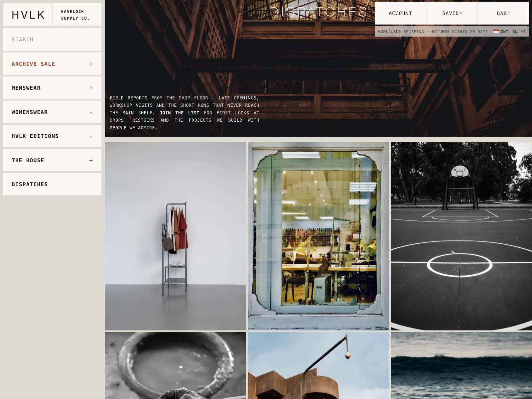This screenshot has height=399, width=532.
Task: Select the INT region label
Action: [x=504, y=32]
